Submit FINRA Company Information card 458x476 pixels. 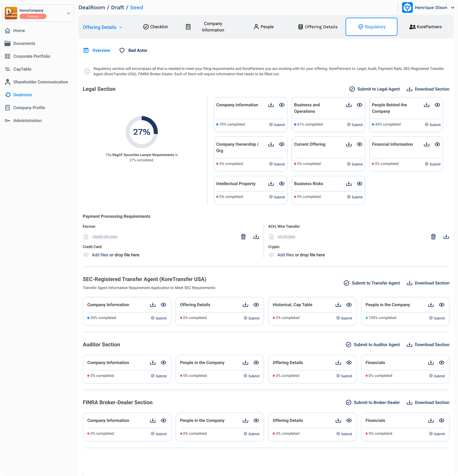(159, 434)
